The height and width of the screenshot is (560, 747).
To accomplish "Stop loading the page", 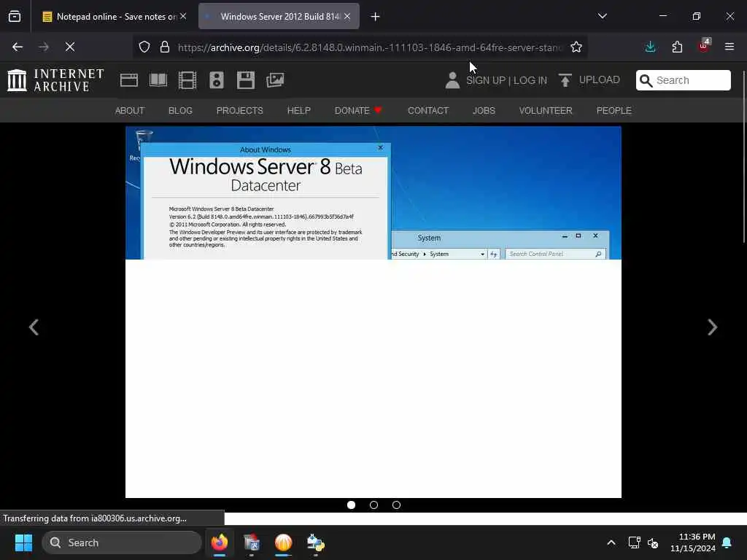I will coord(70,47).
